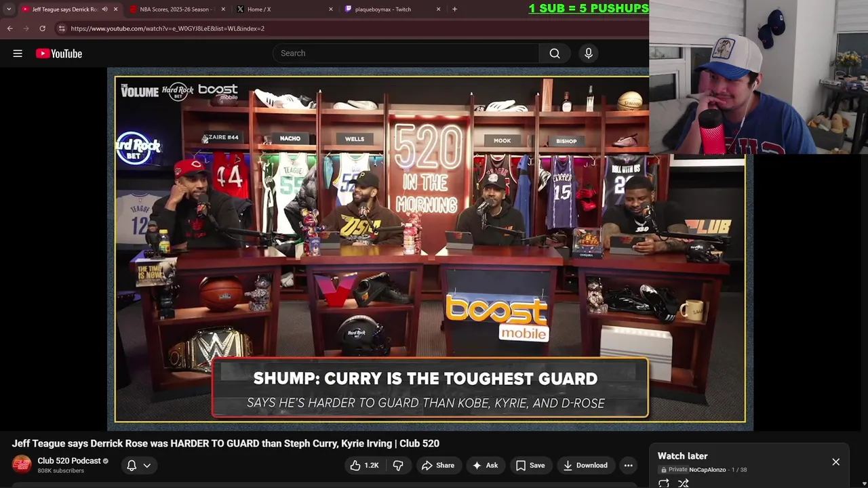
Task: Click NoCapAlonzo playlist owner name
Action: click(707, 470)
